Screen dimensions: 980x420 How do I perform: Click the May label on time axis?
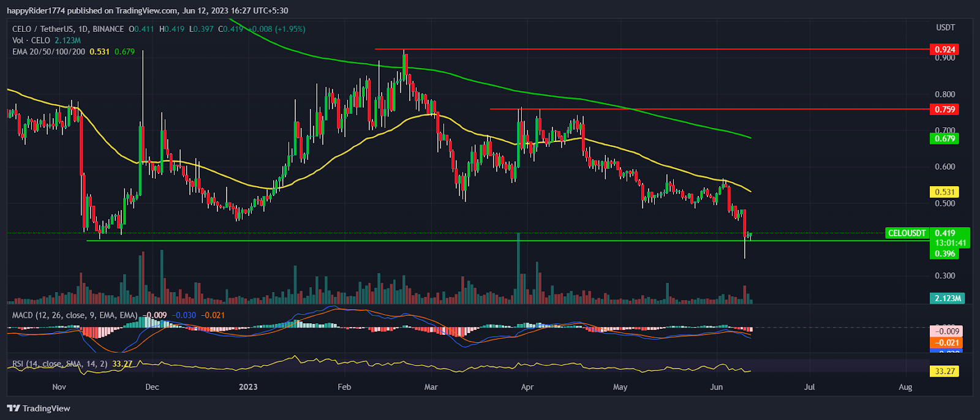tap(620, 387)
